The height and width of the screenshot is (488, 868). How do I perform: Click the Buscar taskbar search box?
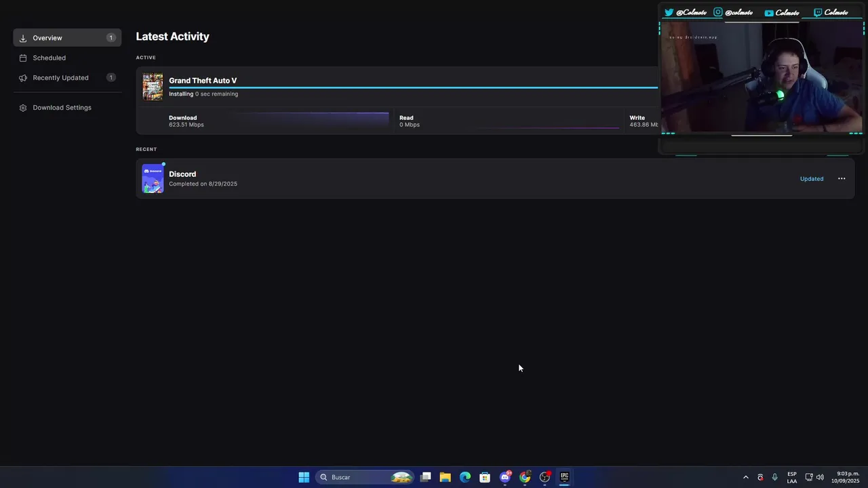coord(365,477)
